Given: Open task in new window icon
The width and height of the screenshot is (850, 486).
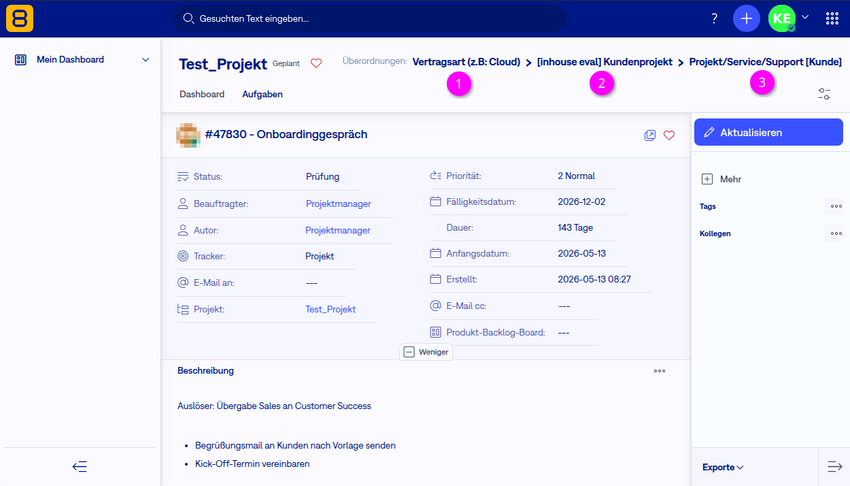Looking at the screenshot, I should (x=650, y=135).
